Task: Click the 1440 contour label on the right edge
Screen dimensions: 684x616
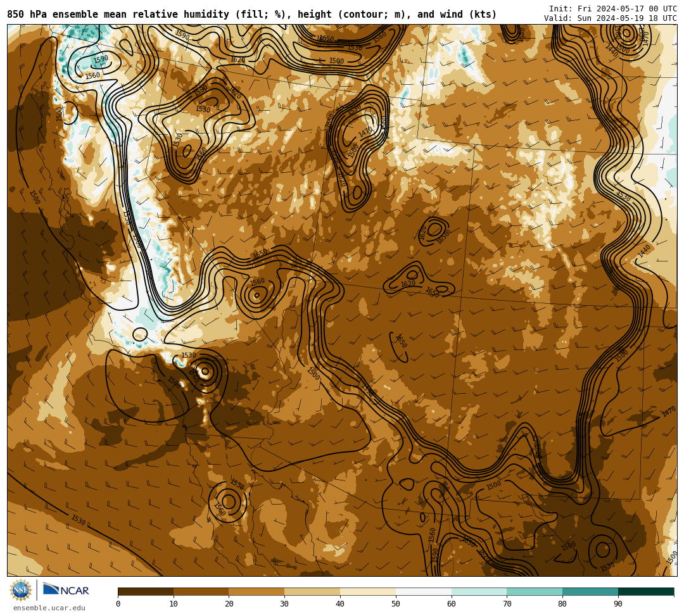Action: point(644,251)
